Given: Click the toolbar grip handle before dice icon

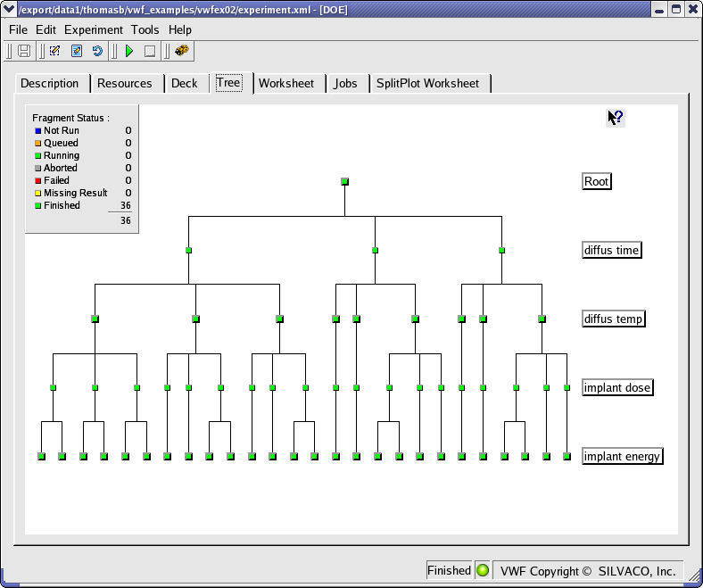Looking at the screenshot, I should (167, 51).
